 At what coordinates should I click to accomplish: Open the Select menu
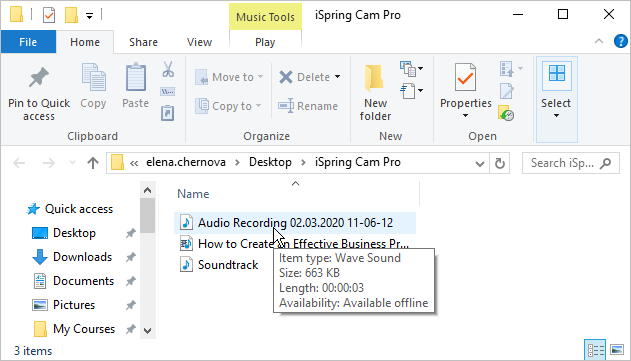tap(557, 99)
